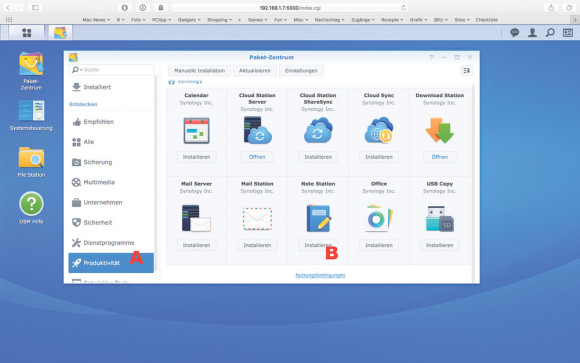Select the Produktivität category

coord(111,263)
